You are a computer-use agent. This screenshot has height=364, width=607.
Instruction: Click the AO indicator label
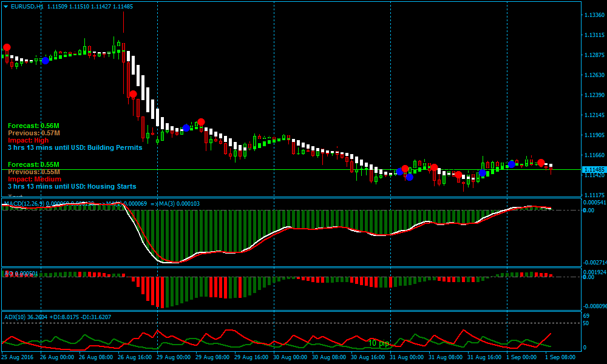tap(8, 274)
